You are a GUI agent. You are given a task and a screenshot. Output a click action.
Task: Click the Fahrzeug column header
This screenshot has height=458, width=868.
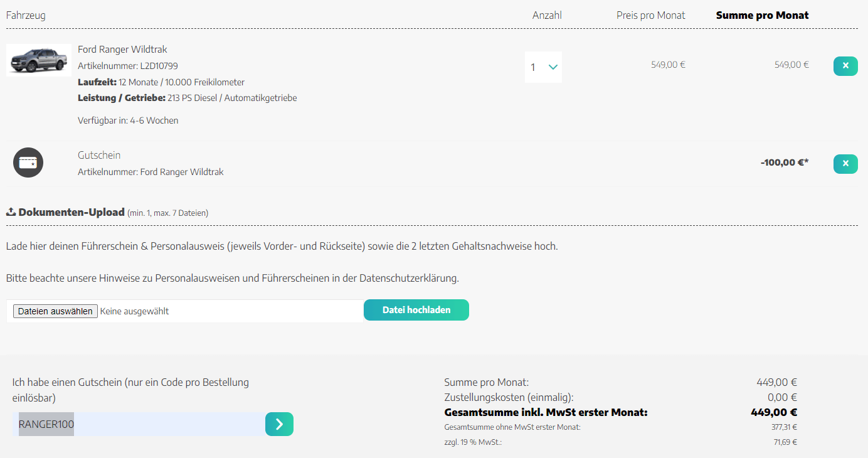pyautogui.click(x=26, y=15)
